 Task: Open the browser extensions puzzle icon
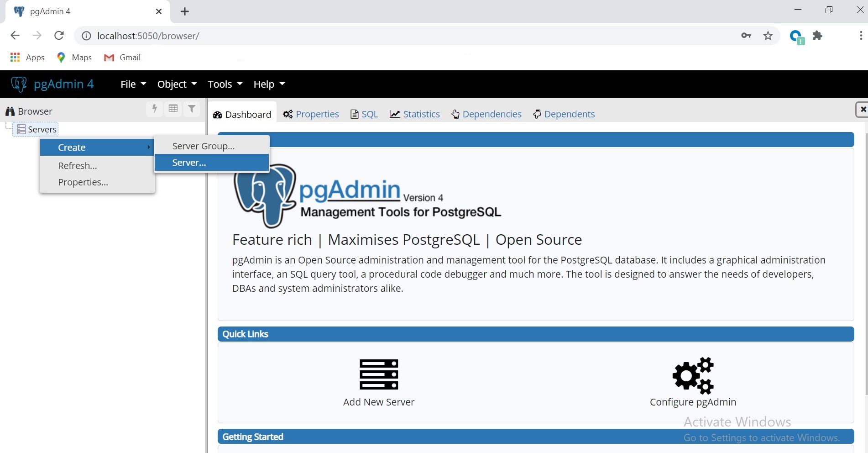(x=817, y=36)
